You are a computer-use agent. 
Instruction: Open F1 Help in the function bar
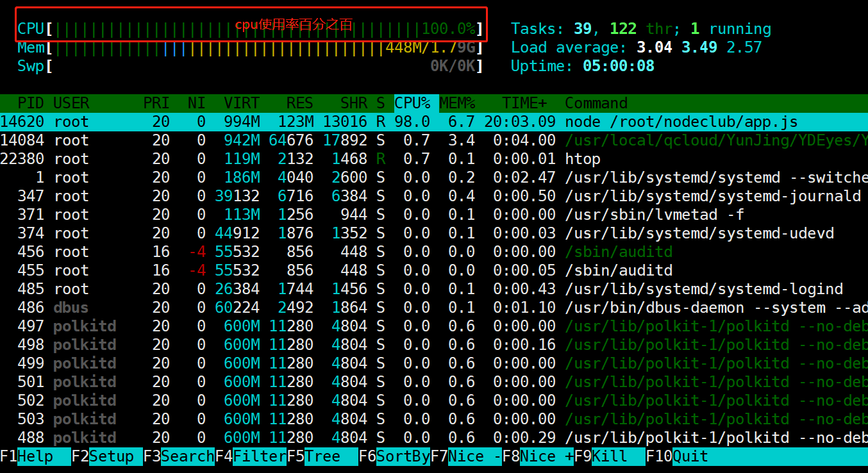coord(35,456)
